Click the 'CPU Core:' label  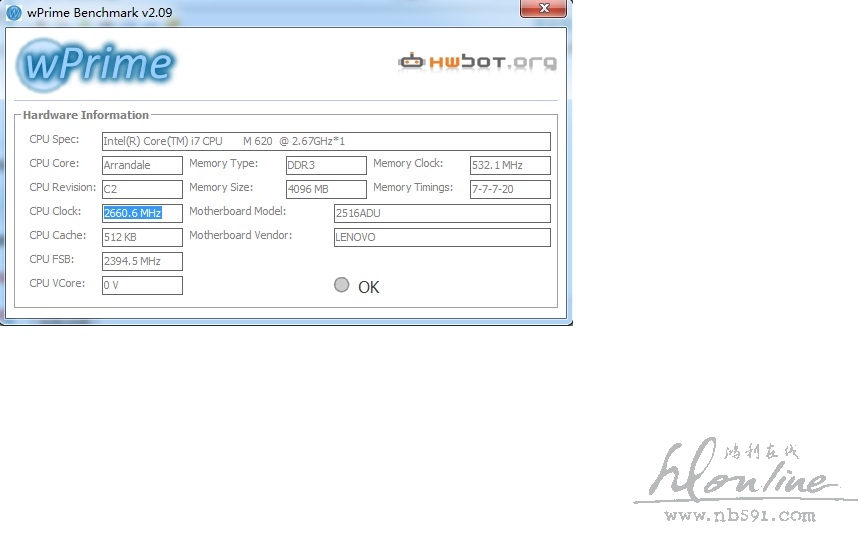pos(54,163)
